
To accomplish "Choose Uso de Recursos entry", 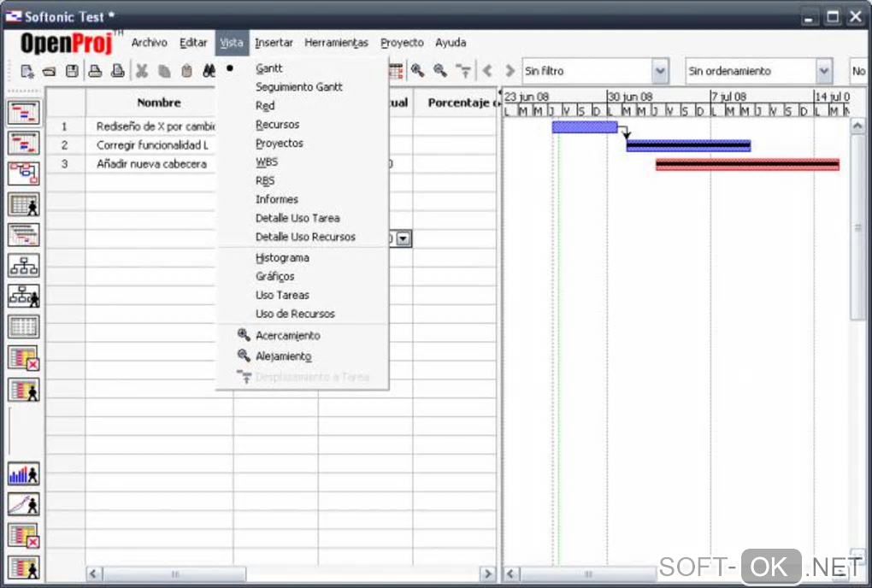I will 302,314.
